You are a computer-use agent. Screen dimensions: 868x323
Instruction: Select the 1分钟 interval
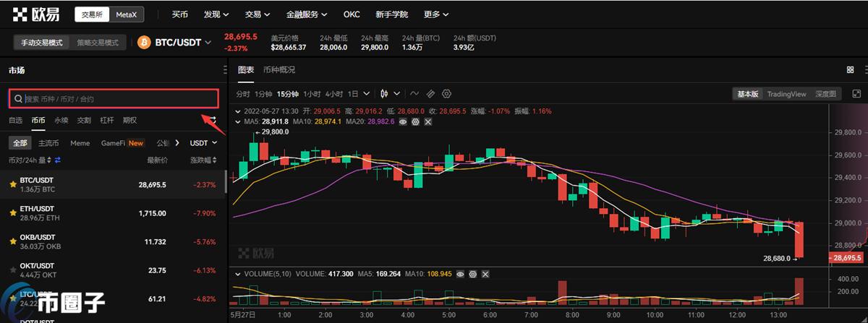coord(263,94)
